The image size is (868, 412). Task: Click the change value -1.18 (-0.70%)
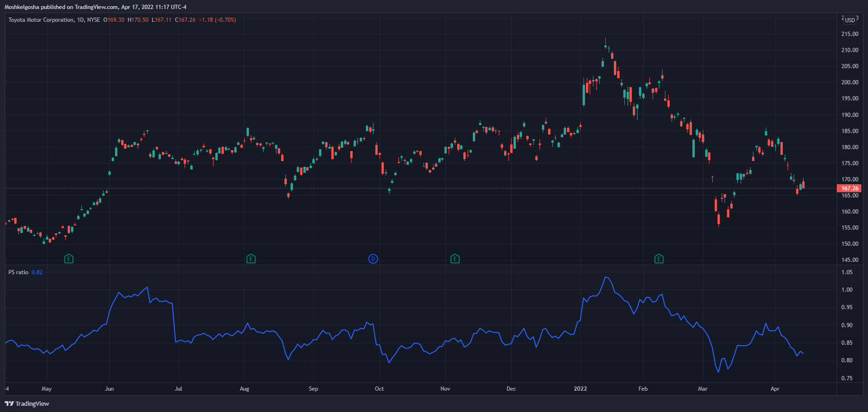click(x=218, y=20)
